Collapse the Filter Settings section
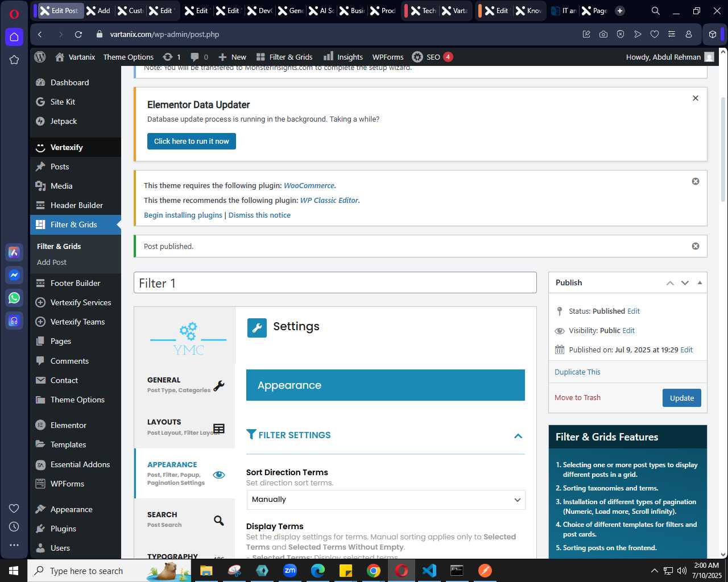Viewport: 728px width, 582px height. point(518,436)
